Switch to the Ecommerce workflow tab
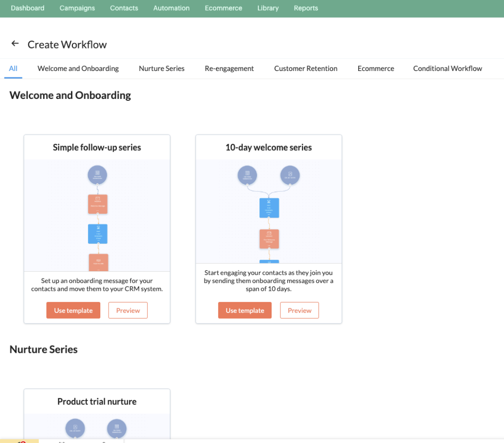Viewport: 504px width, 443px height. pyautogui.click(x=376, y=69)
